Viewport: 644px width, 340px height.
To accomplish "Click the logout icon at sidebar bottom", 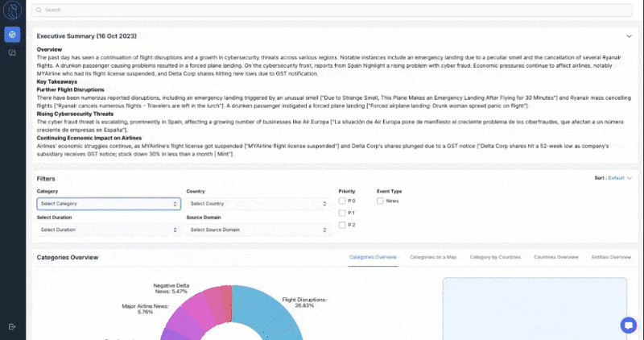I will tap(12, 327).
